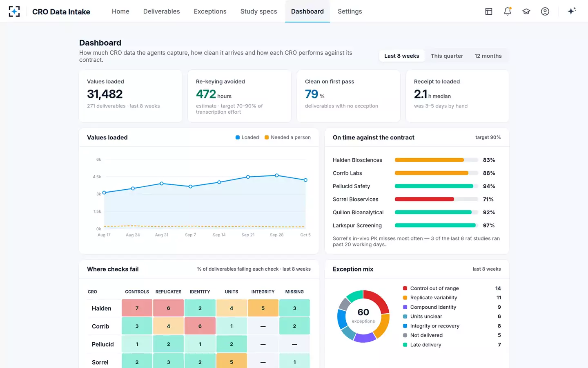Click the Values loaded 31,482 card

tap(131, 96)
